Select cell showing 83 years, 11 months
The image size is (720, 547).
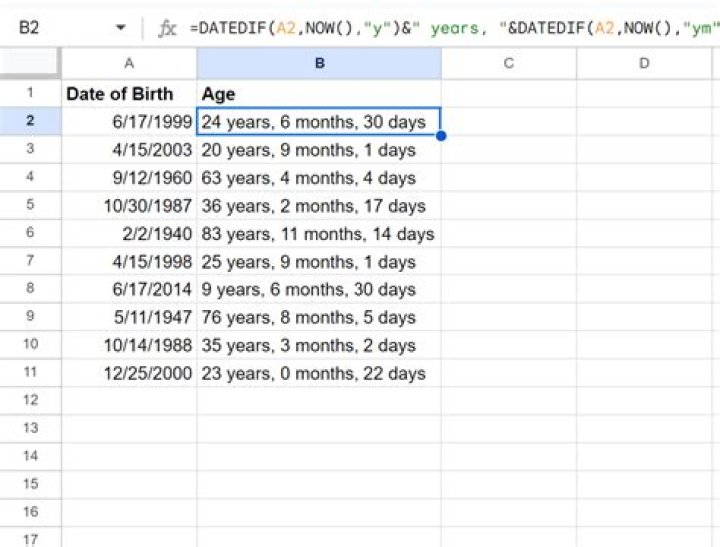point(319,234)
